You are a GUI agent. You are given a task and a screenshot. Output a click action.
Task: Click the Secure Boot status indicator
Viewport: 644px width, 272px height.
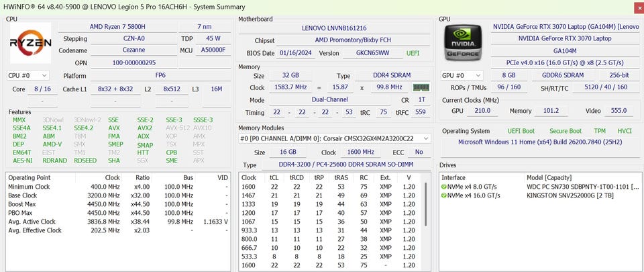click(x=564, y=131)
